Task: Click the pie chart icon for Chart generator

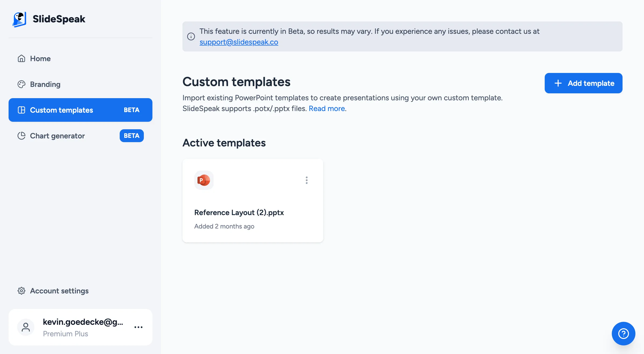Action: point(21,136)
